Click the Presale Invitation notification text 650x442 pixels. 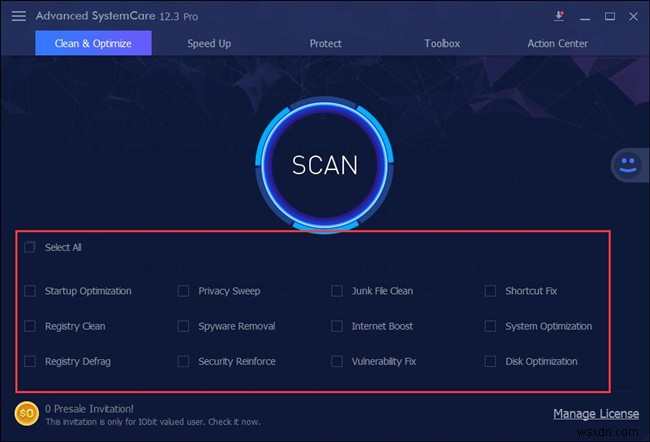(90, 407)
